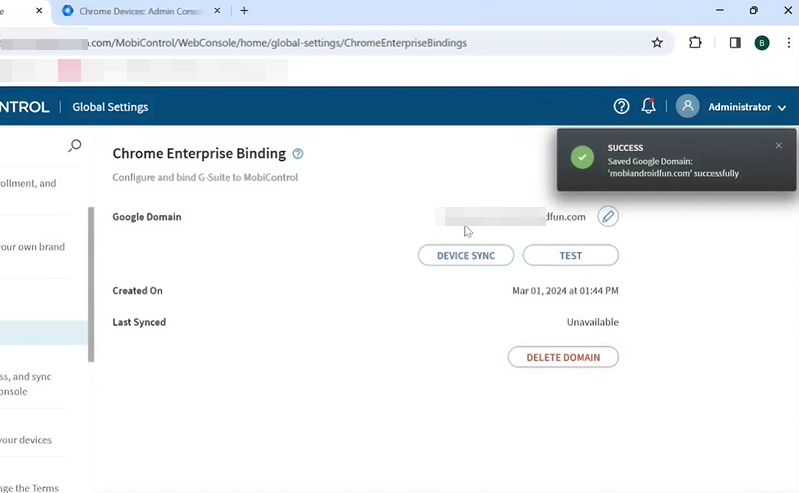Open the Chrome profile avatar B
799x493 pixels.
762,43
